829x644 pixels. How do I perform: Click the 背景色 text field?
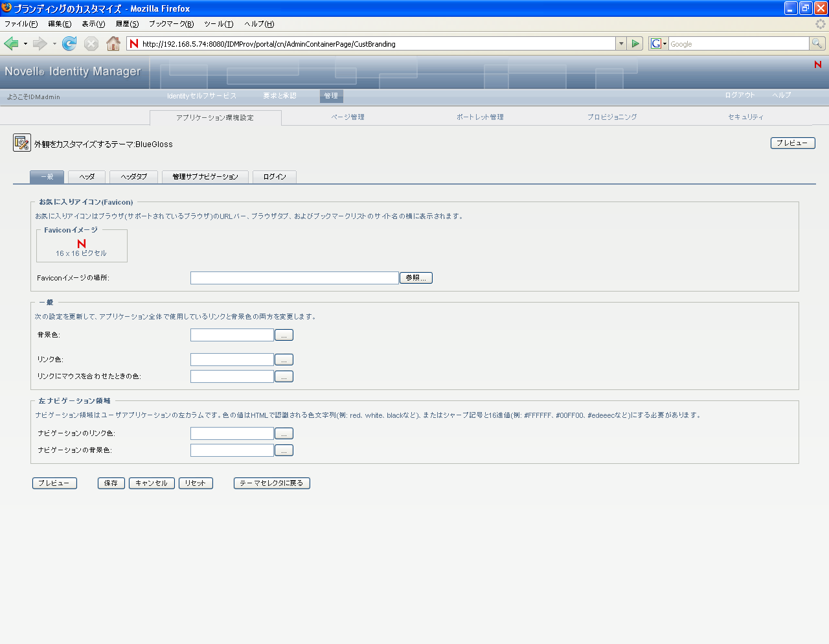(232, 335)
